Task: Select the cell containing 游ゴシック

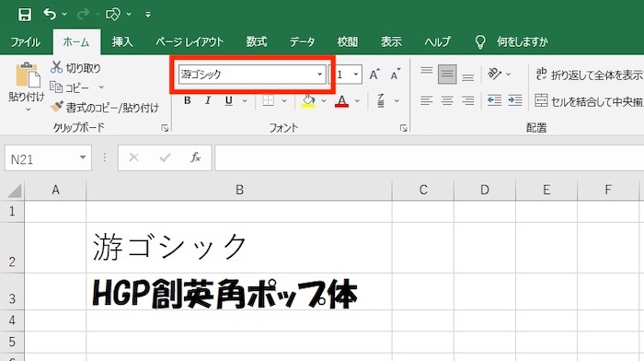Action: (239, 249)
